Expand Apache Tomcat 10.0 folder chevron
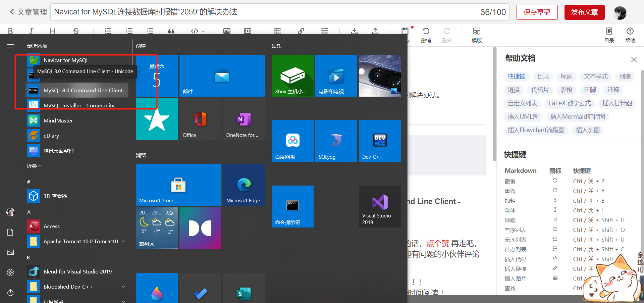The image size is (644, 303). 123,241
